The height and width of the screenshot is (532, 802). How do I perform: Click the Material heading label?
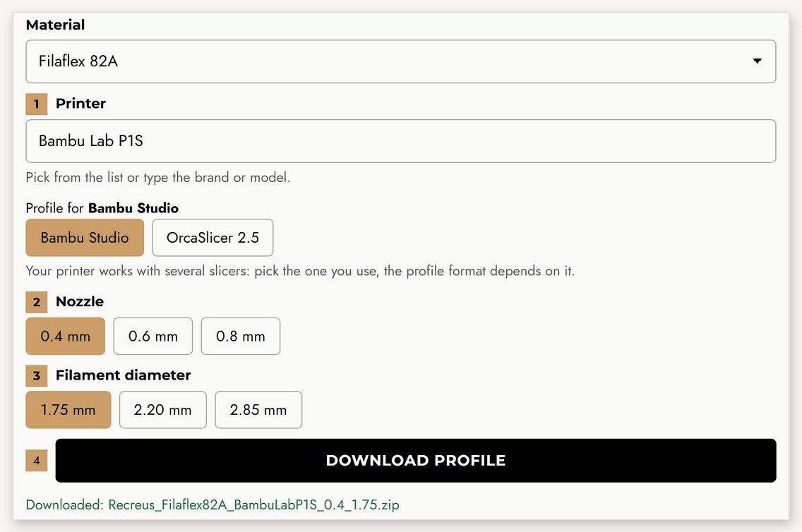[55, 25]
